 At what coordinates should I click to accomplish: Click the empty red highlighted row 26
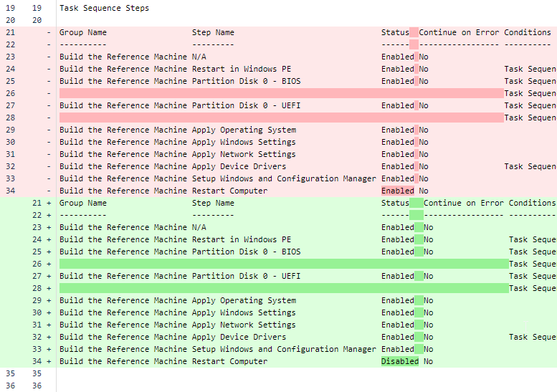click(281, 93)
